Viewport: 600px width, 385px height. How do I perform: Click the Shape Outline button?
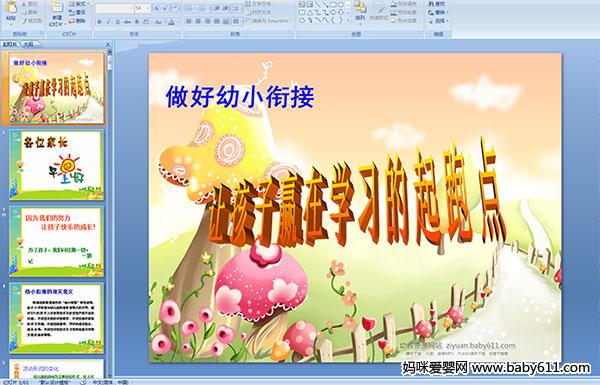(x=405, y=12)
